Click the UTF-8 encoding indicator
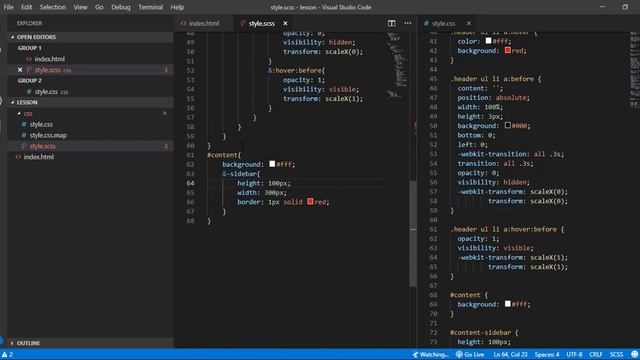Image resolution: width=640 pixels, height=360 pixels. point(574,354)
